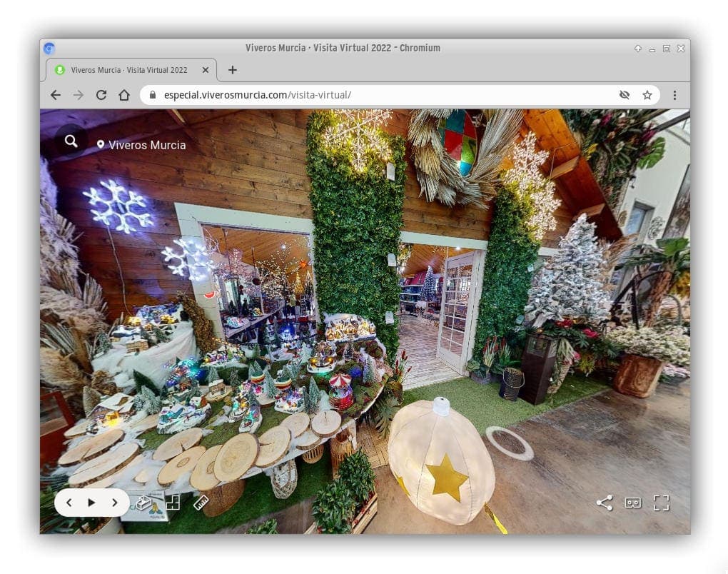The height and width of the screenshot is (574, 728).
Task: Close the Viveros Murcia tab
Action: point(206,70)
